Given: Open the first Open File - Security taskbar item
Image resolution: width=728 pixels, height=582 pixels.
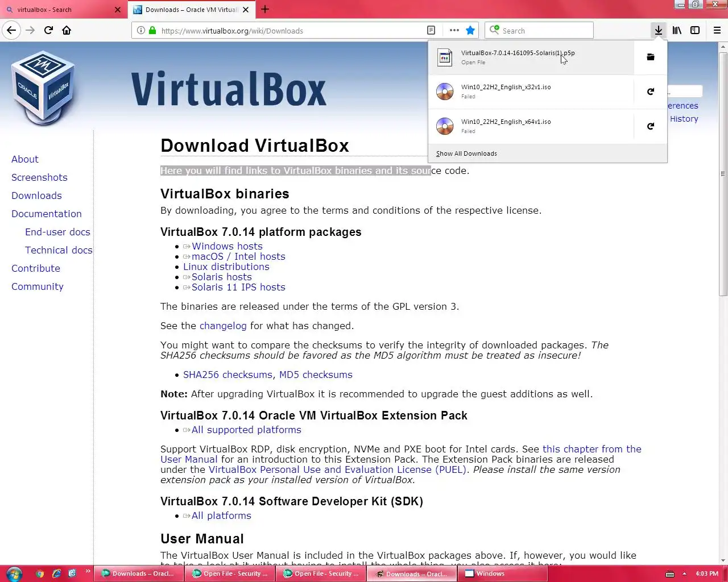Looking at the screenshot, I should [230, 573].
